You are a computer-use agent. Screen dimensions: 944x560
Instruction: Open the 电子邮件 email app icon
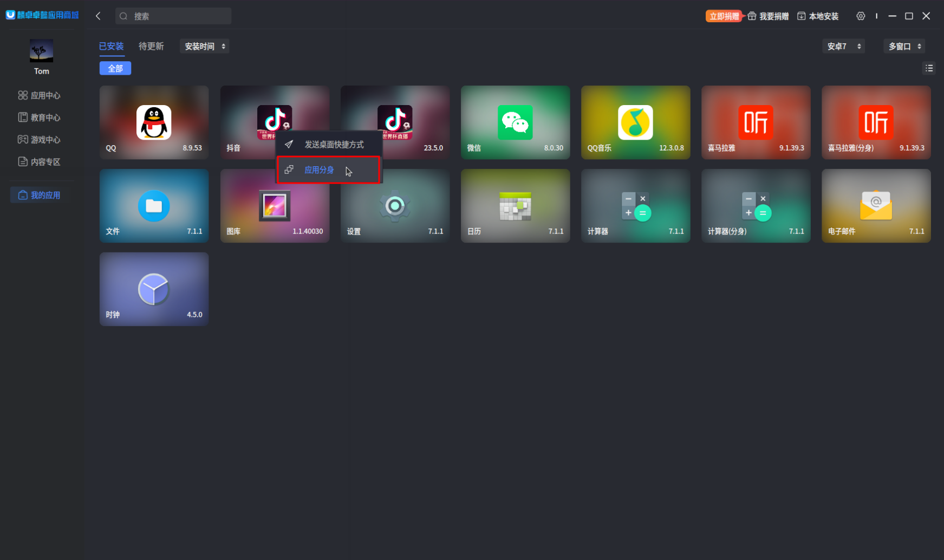[876, 206]
